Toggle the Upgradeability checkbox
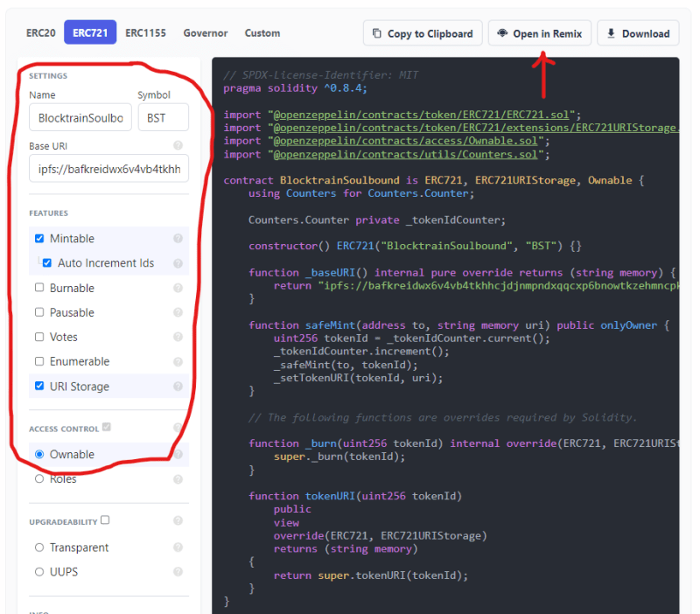700x614 pixels. [x=105, y=520]
